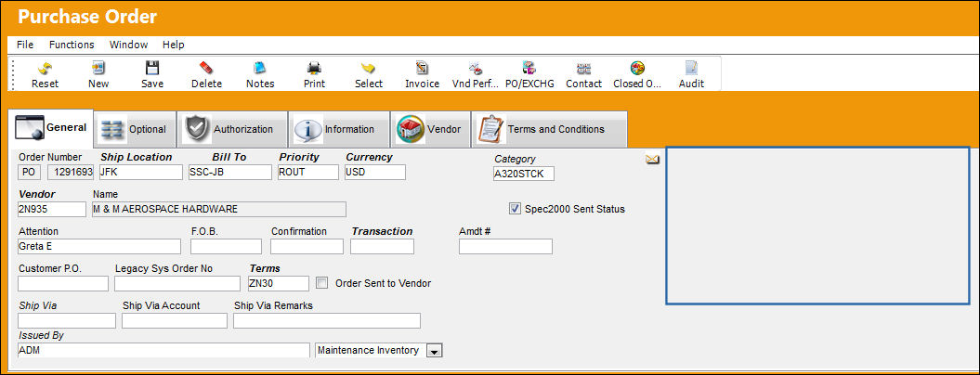Click the order type field PO
Image resolution: width=980 pixels, height=375 pixels.
(29, 173)
